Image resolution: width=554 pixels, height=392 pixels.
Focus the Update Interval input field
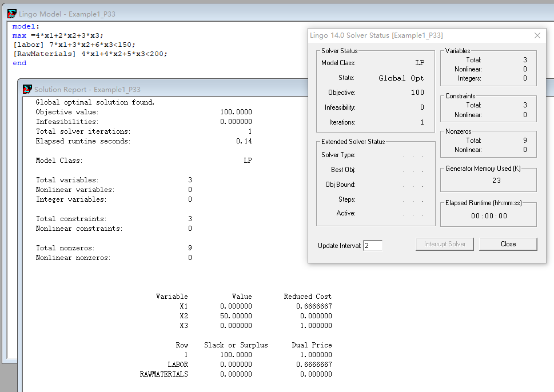pos(372,246)
